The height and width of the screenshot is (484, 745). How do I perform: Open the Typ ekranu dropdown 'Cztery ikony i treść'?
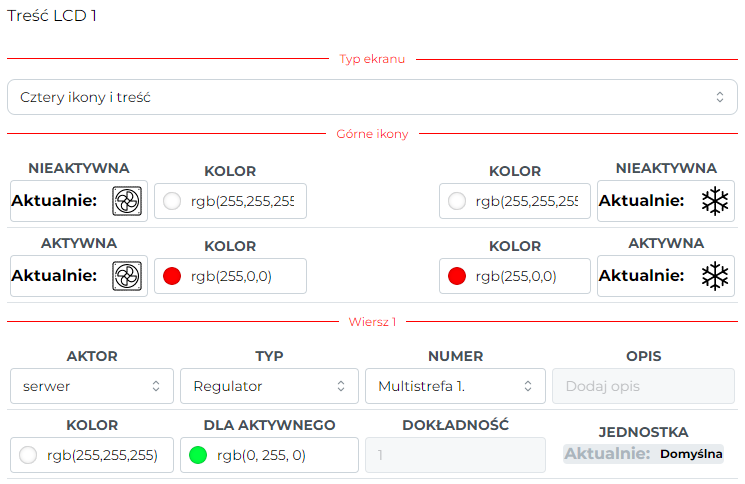(x=372, y=97)
